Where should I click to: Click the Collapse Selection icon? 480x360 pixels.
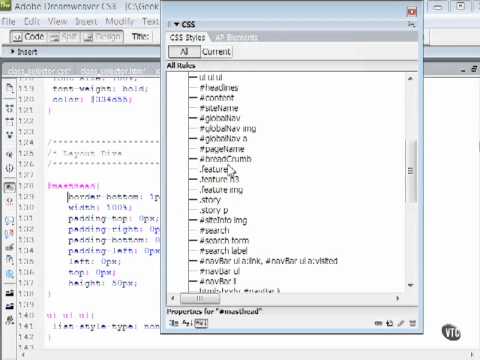point(10,122)
